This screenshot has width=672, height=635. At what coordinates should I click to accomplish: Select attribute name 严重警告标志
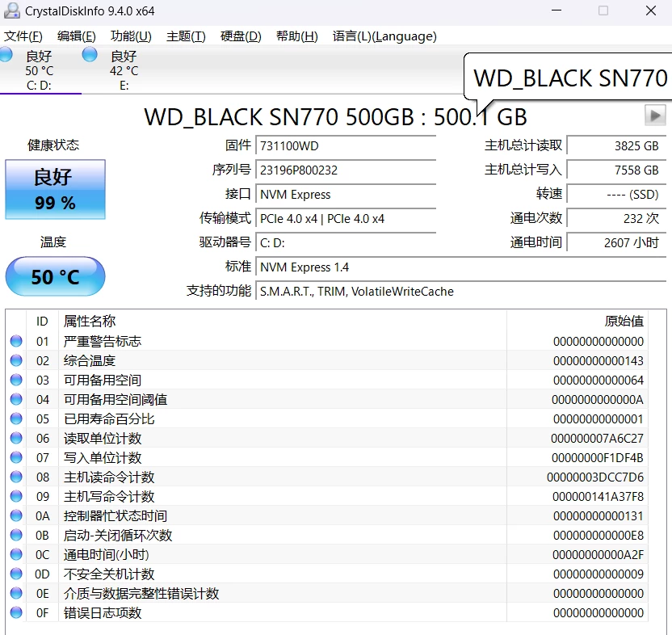103,341
